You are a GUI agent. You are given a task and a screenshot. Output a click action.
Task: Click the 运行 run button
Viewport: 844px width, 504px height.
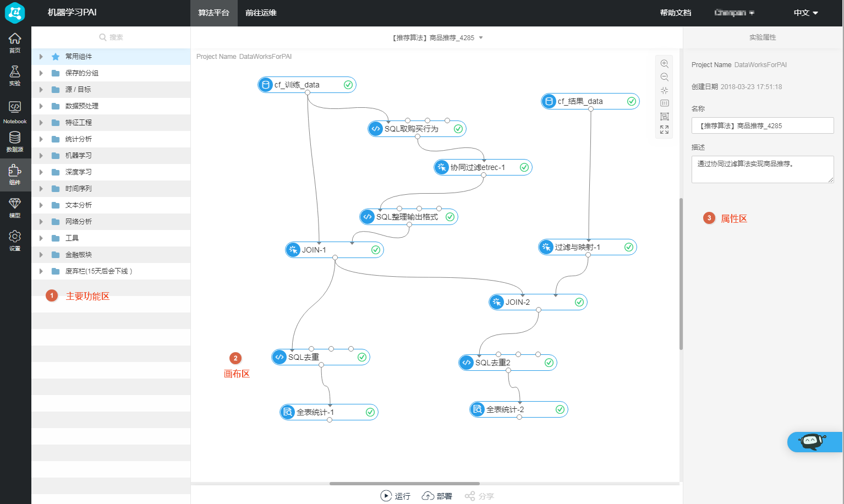click(396, 496)
